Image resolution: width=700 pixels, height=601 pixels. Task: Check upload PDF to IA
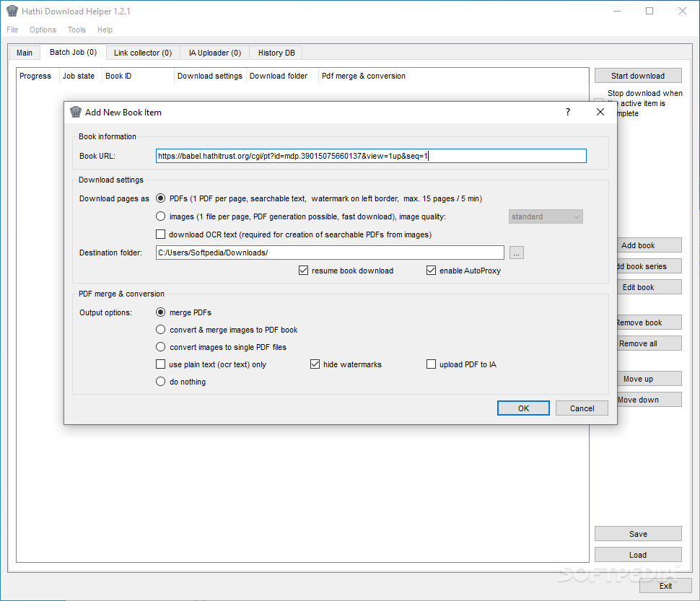(432, 364)
